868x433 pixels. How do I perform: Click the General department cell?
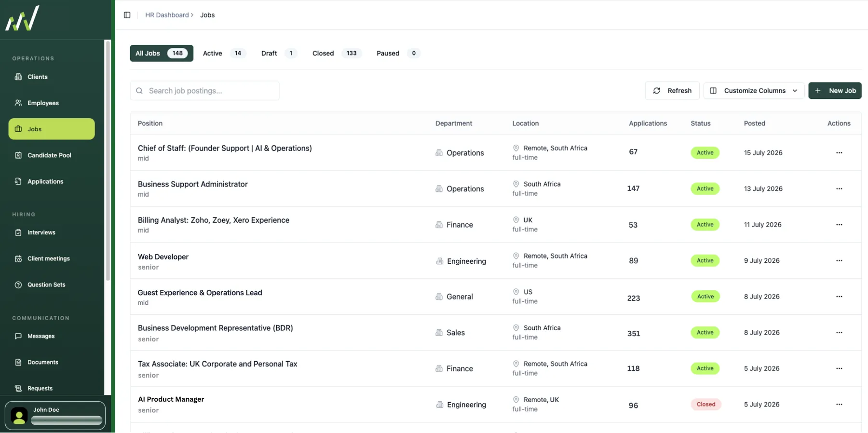point(454,297)
